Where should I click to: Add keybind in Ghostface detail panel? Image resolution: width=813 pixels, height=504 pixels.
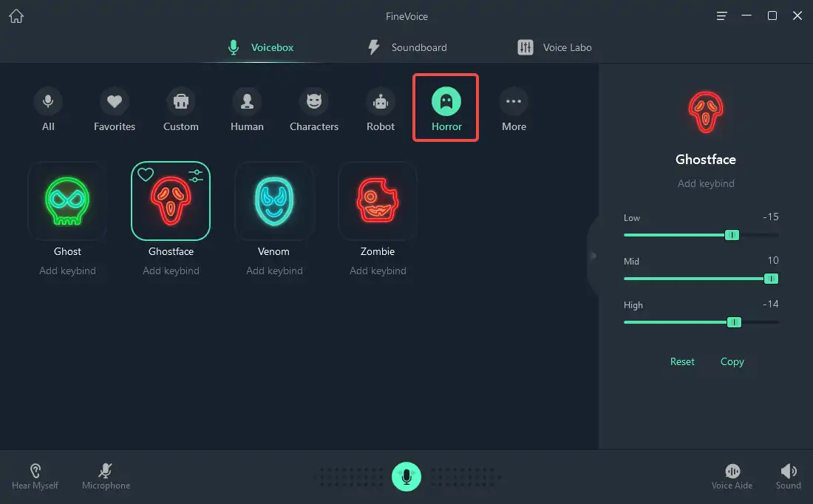(706, 183)
